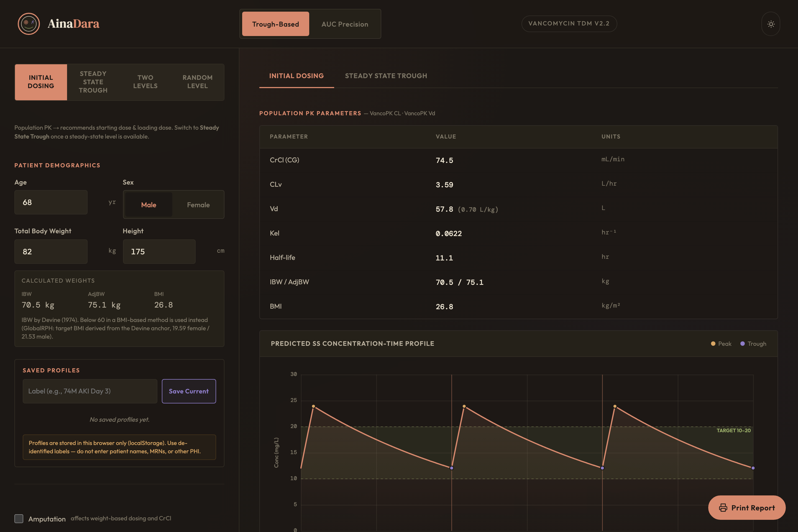798x532 pixels.
Task: Click the printer icon in Print Report
Action: [723, 508]
